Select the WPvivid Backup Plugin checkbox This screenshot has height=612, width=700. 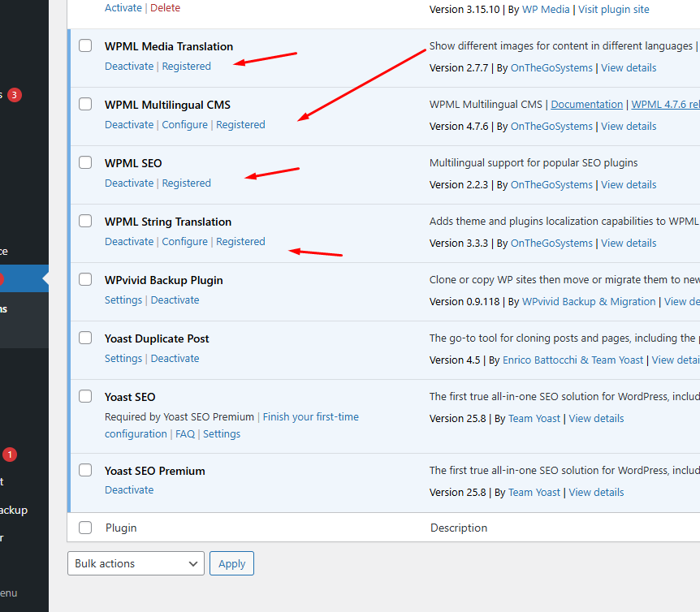(x=85, y=280)
